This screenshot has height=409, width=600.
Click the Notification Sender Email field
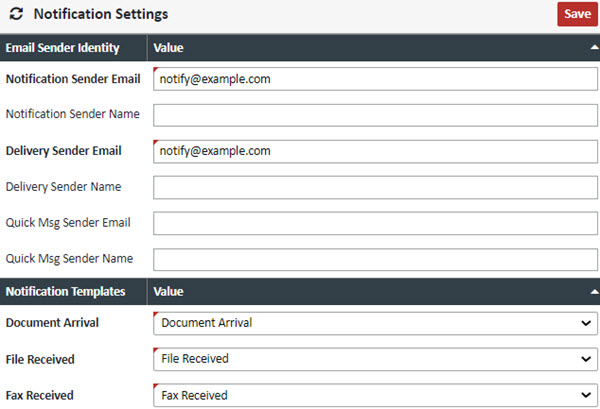375,78
